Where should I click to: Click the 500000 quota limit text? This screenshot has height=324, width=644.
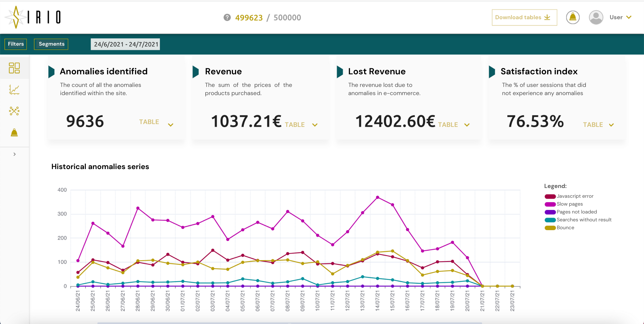coord(287,18)
